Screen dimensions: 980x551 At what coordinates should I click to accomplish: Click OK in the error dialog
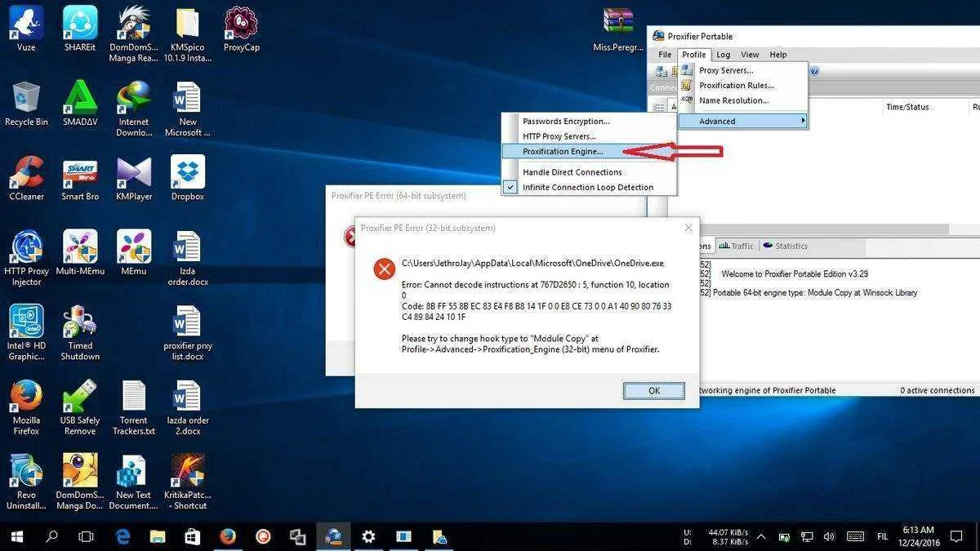654,390
